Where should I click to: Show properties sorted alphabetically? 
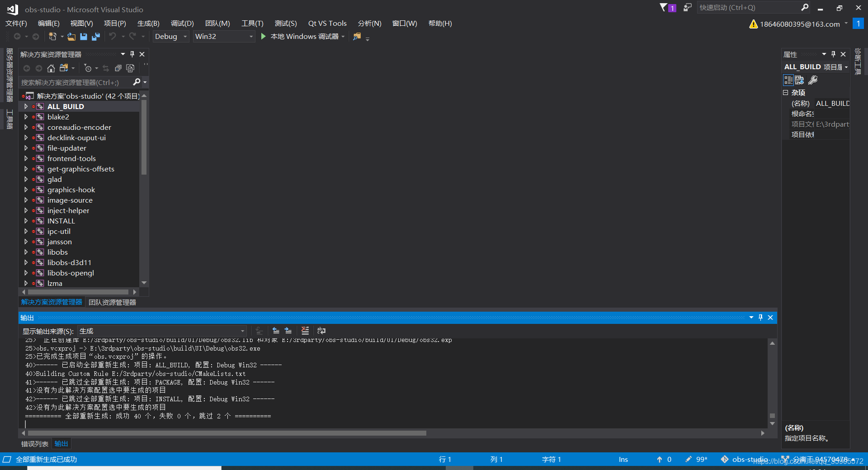pyautogui.click(x=799, y=80)
